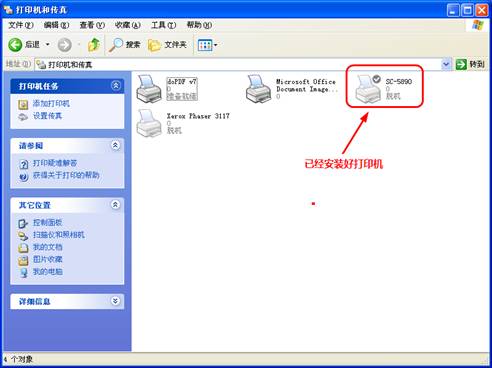Go up one folder level
492x368 pixels.
click(94, 45)
